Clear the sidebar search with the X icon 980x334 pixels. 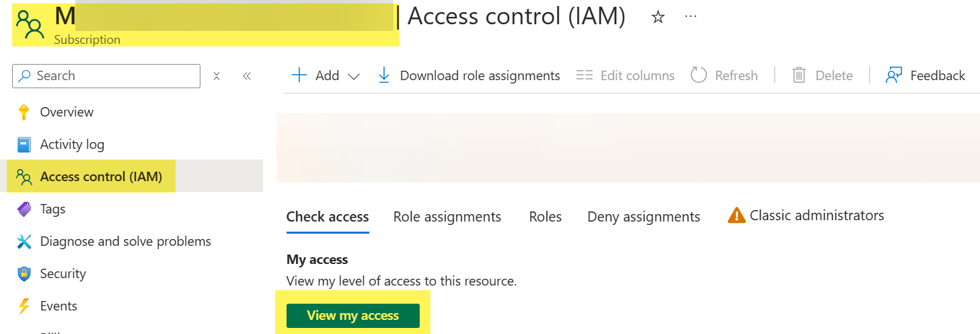click(x=217, y=76)
